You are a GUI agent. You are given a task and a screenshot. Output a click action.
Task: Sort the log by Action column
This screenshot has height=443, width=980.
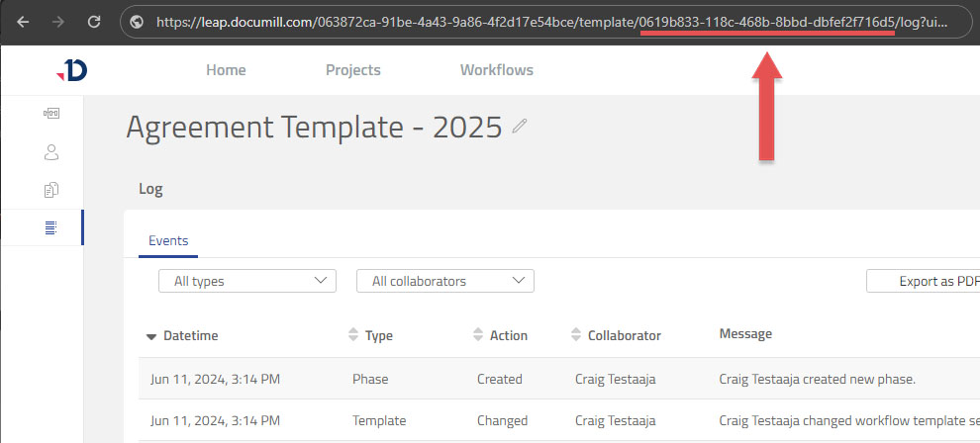508,335
